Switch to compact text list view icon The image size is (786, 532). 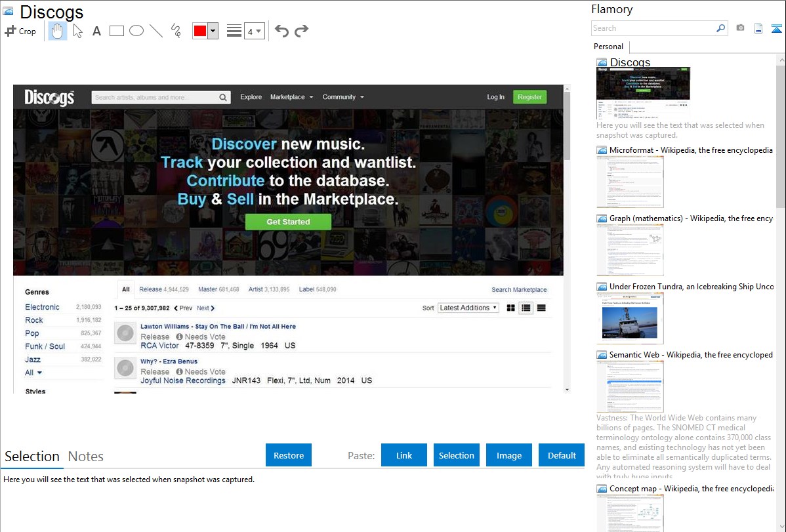click(x=541, y=308)
